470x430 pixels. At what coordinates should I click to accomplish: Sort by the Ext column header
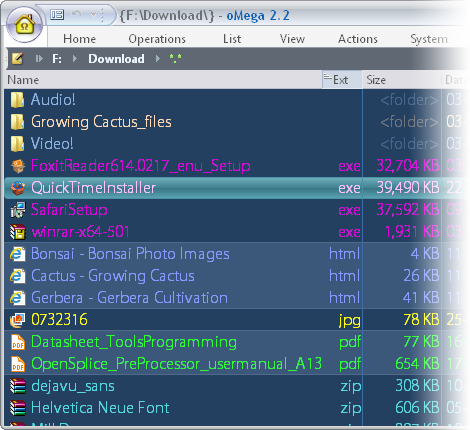point(342,80)
